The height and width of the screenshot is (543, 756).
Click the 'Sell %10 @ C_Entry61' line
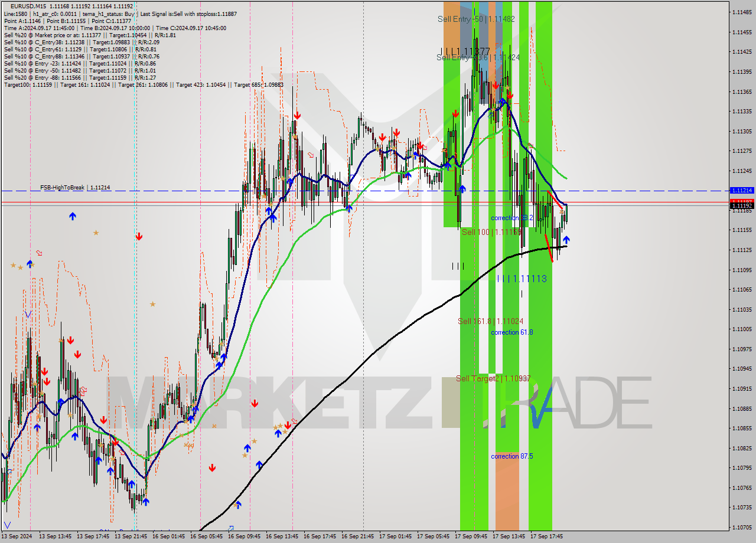pos(80,49)
